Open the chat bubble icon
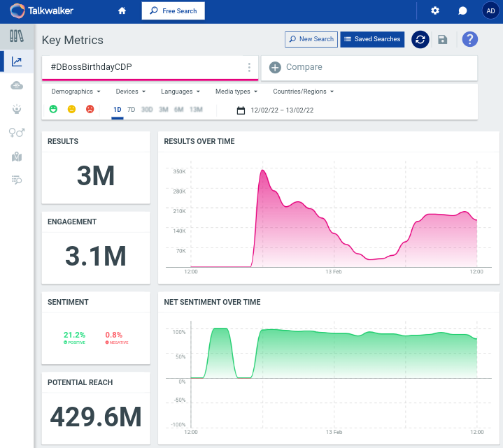 pos(462,11)
